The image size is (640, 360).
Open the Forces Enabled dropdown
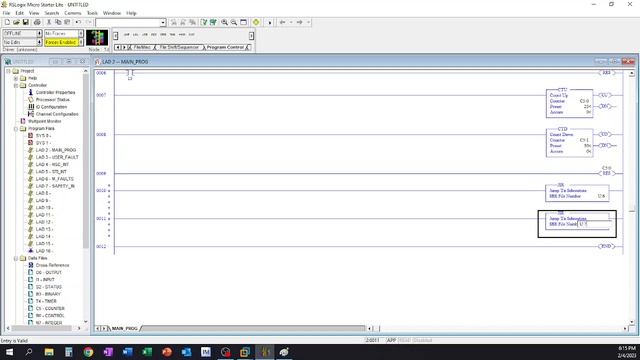point(81,42)
